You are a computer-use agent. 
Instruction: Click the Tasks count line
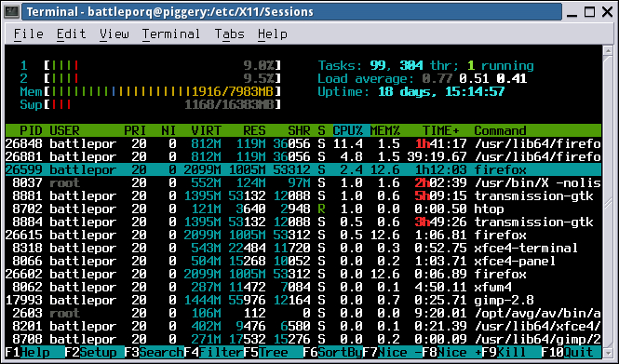426,65
